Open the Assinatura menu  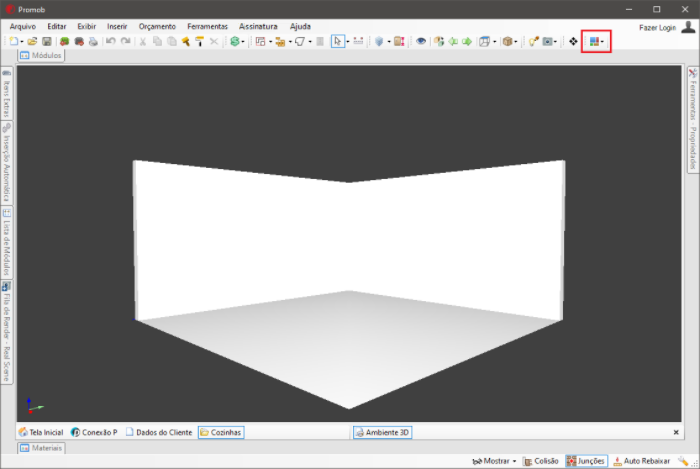pos(258,26)
